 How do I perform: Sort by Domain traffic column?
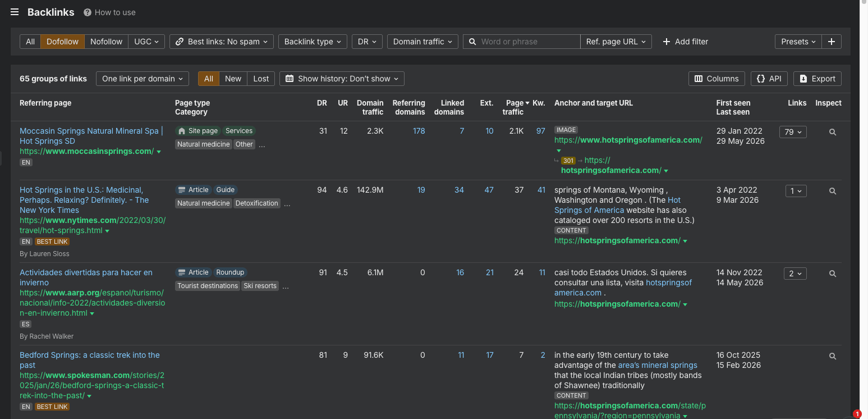[x=370, y=107]
